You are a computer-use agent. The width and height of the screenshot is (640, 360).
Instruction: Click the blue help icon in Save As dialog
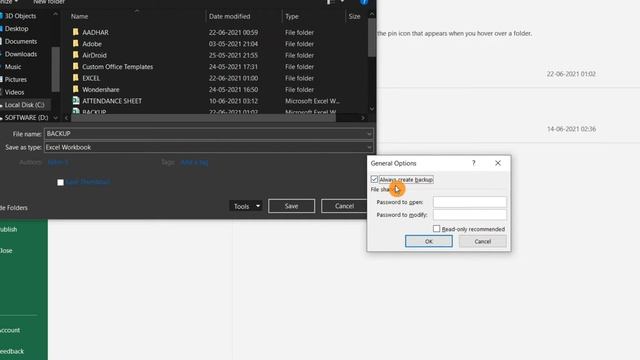coord(364,2)
